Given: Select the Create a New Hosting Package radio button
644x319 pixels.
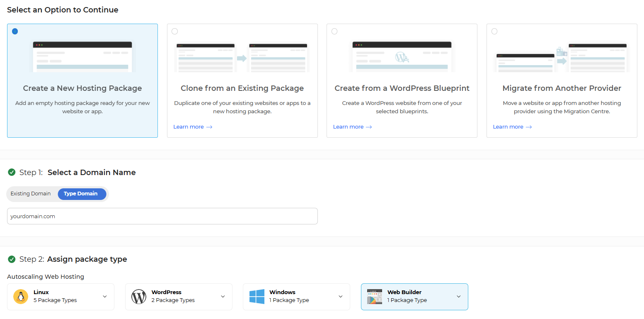Looking at the screenshot, I should [x=15, y=31].
